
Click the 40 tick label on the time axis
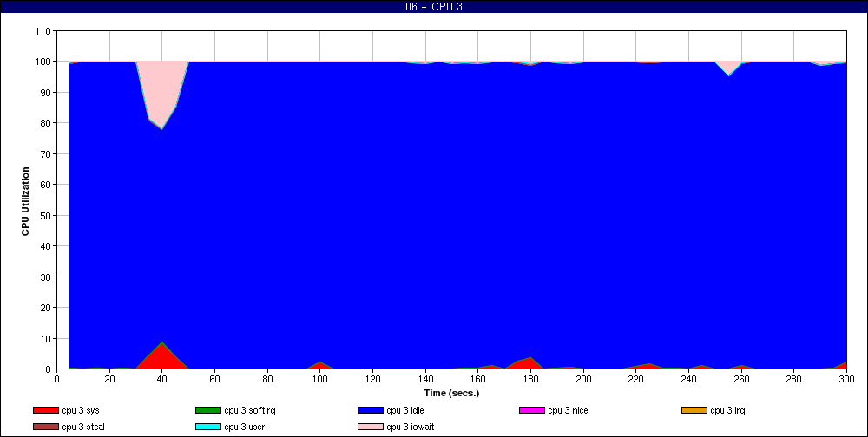click(x=161, y=379)
